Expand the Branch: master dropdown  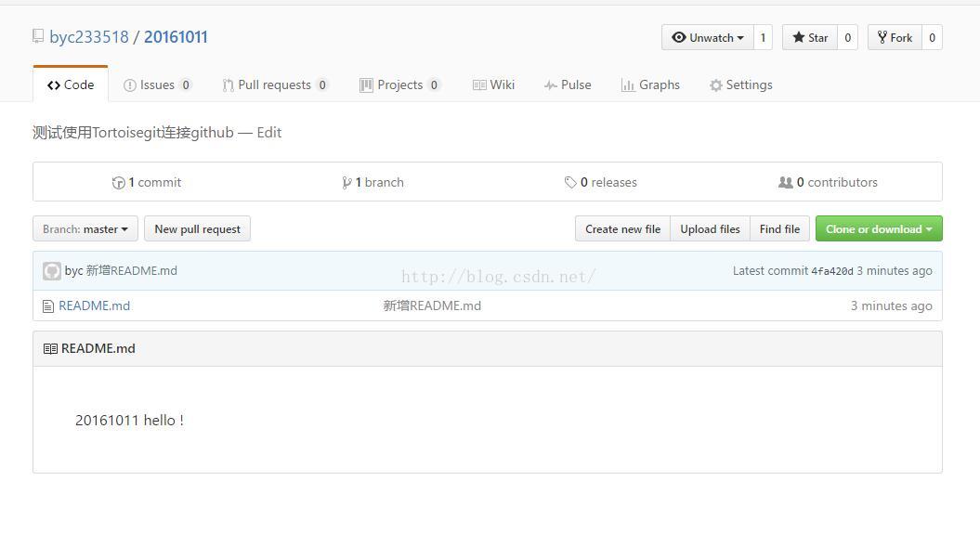pyautogui.click(x=85, y=228)
